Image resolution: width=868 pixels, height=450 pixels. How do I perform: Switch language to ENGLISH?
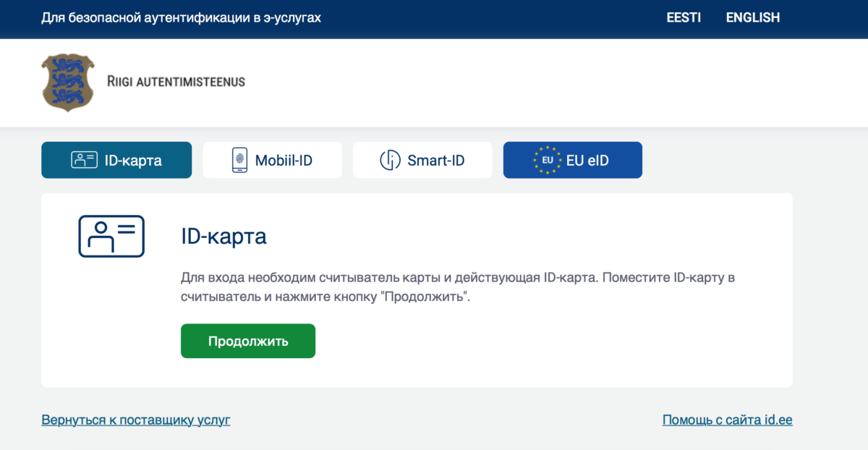[753, 18]
